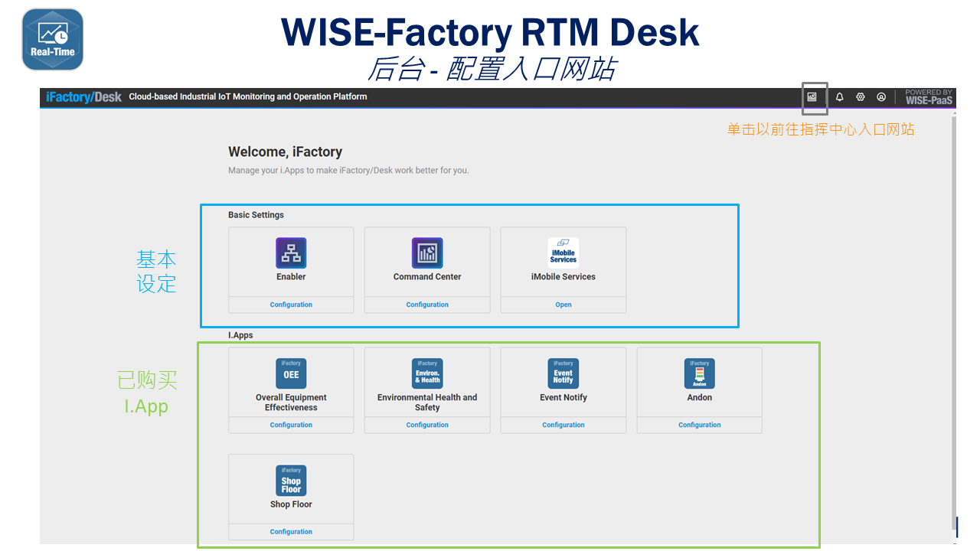Click the Real-Time logo above the header
This screenshot has height=551, width=980.
click(x=53, y=39)
